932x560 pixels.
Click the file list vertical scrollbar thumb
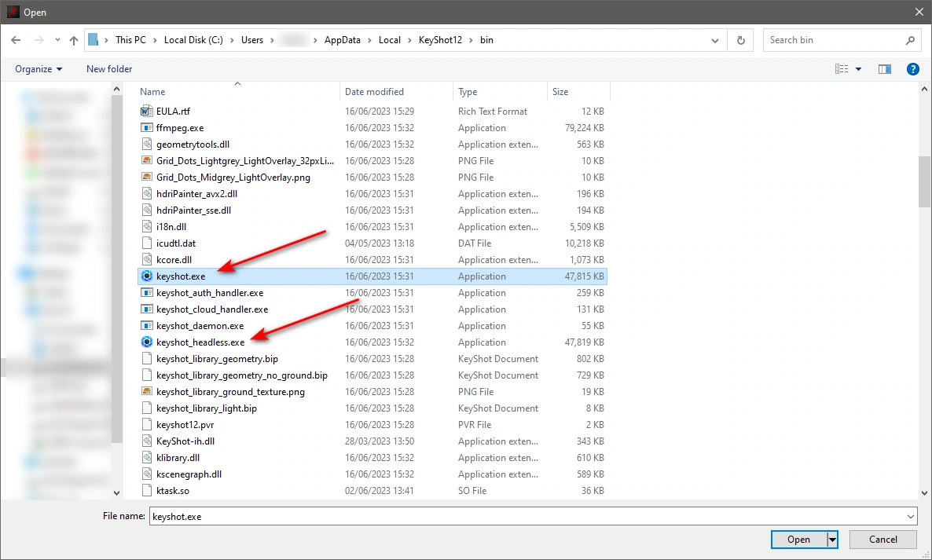(x=924, y=181)
